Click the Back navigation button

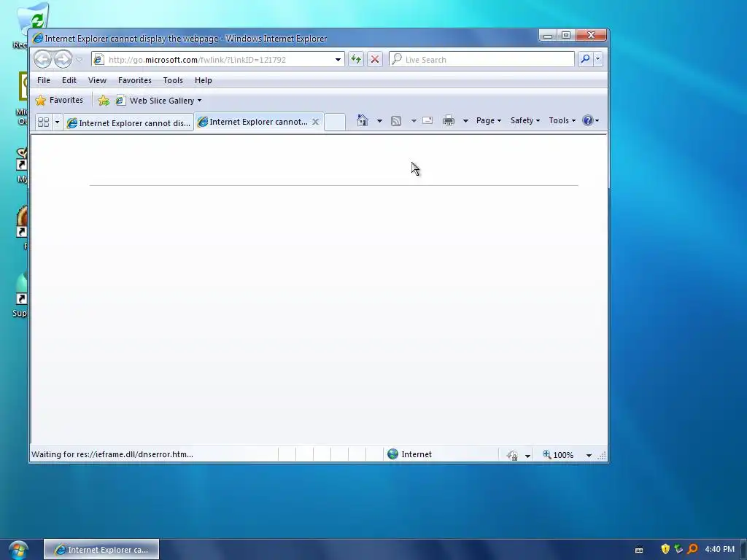[x=43, y=60]
